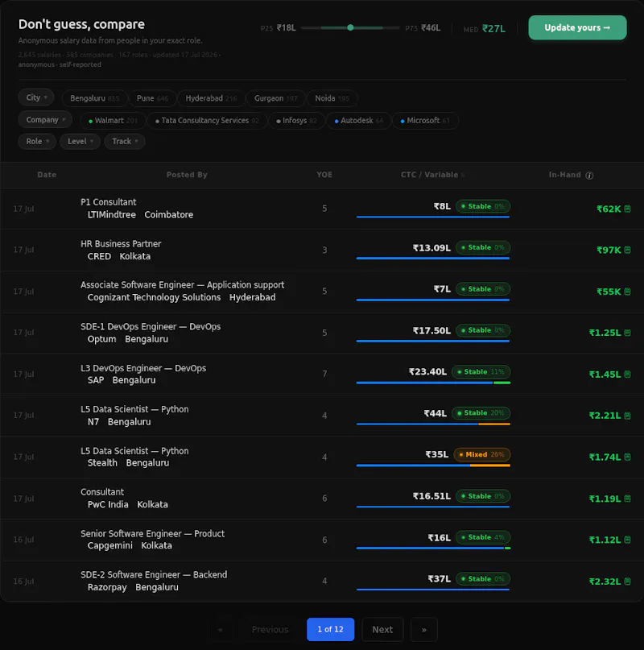Open SDE-1 DevOps Engineer Optum entry

pyautogui.click(x=321, y=333)
